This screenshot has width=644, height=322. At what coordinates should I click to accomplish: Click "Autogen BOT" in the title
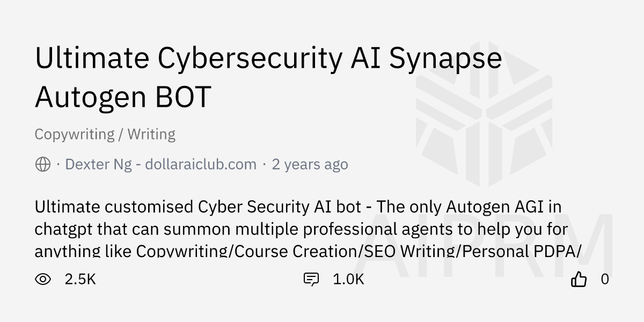coord(123,97)
